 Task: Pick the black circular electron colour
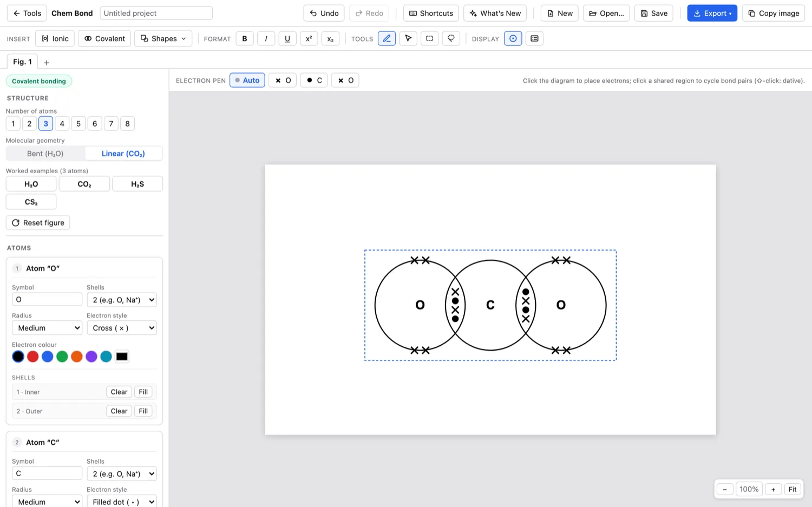(18, 356)
